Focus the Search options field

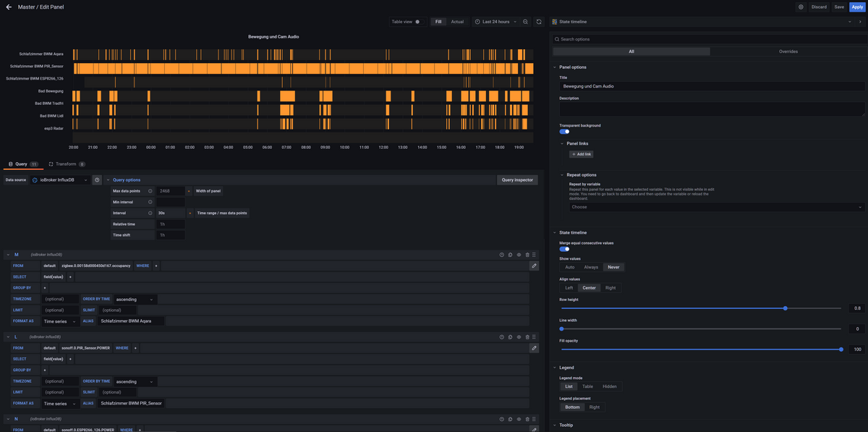[x=709, y=39]
